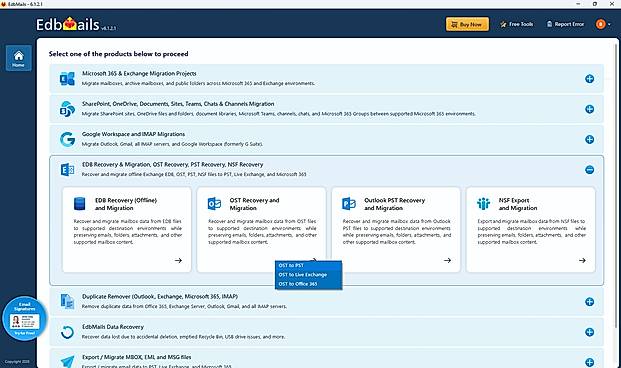Expand EdbMails Data Recovery section
621x368 pixels.
coord(589,332)
